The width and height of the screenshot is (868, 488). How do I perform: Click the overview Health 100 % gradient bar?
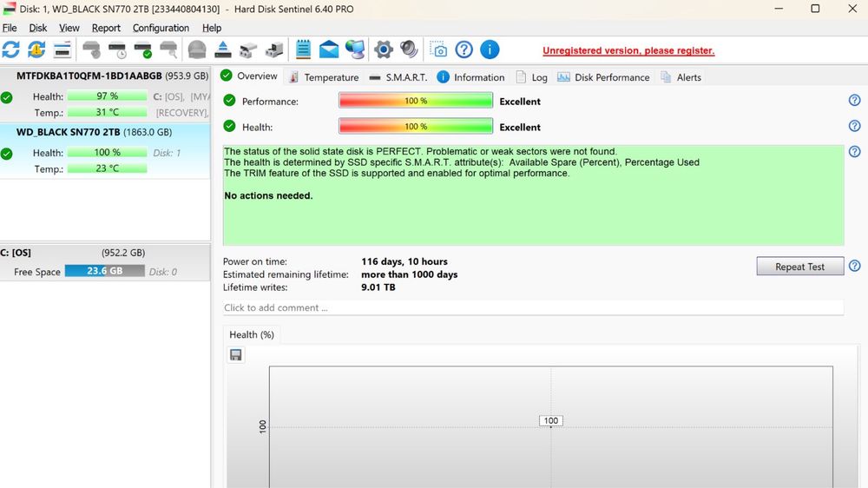coord(416,126)
